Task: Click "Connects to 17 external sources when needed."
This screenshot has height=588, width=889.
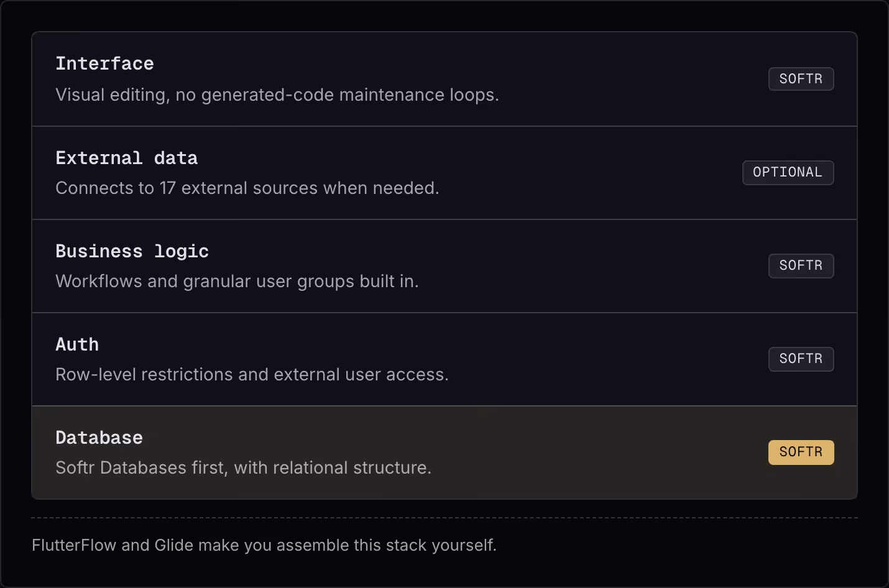Action: 247,188
